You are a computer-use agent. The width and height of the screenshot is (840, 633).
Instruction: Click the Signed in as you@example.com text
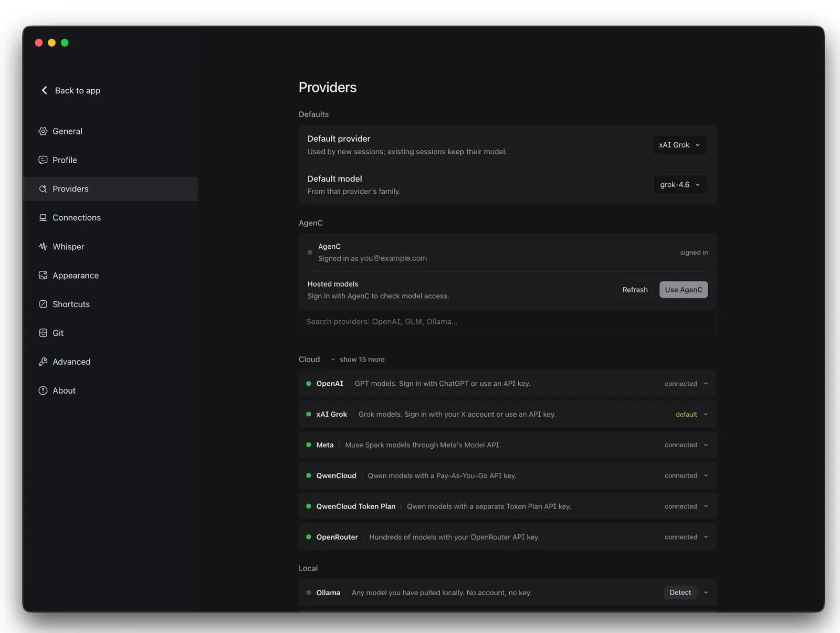coord(372,258)
